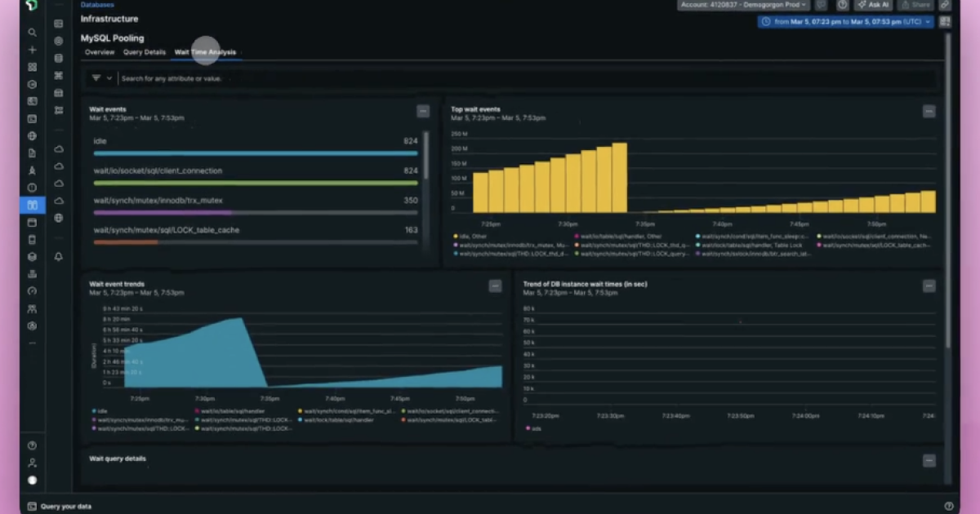Open Wait event trends panel options menu

tap(495, 286)
